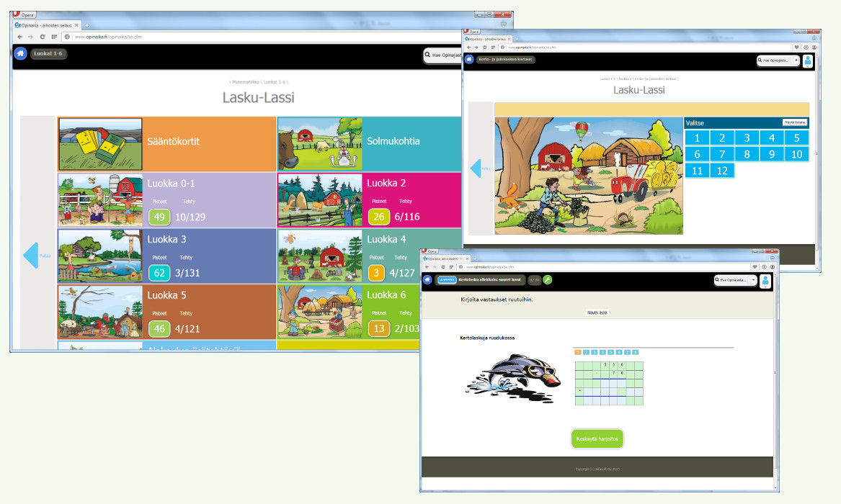841x504 pixels.
Task: Select exercise page 2 square
Action: 586,352
